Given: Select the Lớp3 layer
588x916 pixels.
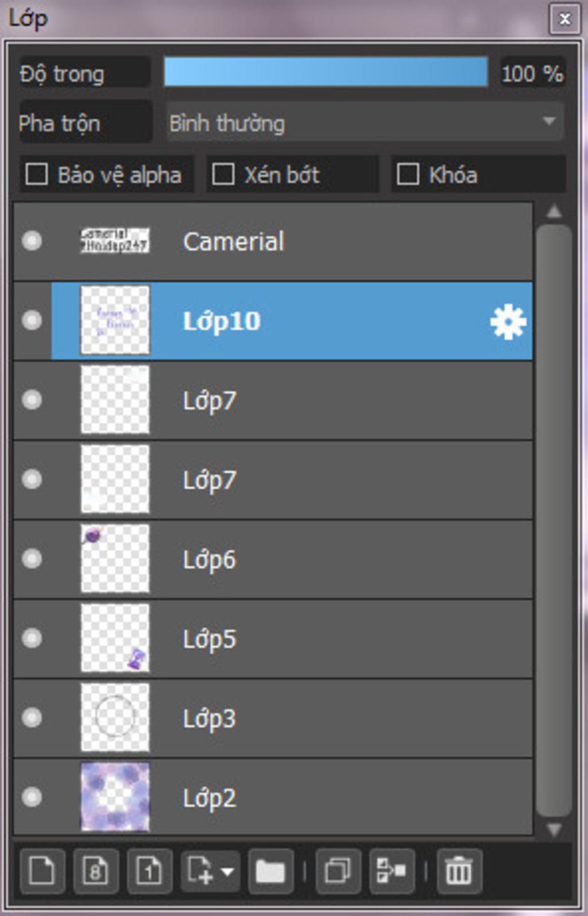Looking at the screenshot, I should (273, 718).
